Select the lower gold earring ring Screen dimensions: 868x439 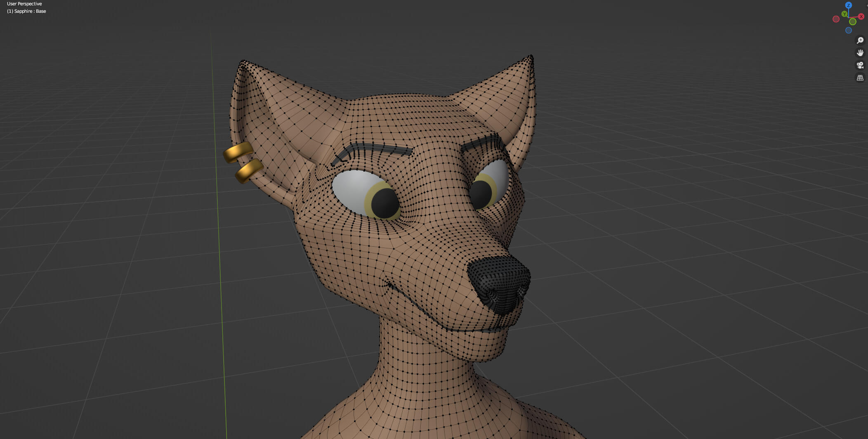pos(249,170)
